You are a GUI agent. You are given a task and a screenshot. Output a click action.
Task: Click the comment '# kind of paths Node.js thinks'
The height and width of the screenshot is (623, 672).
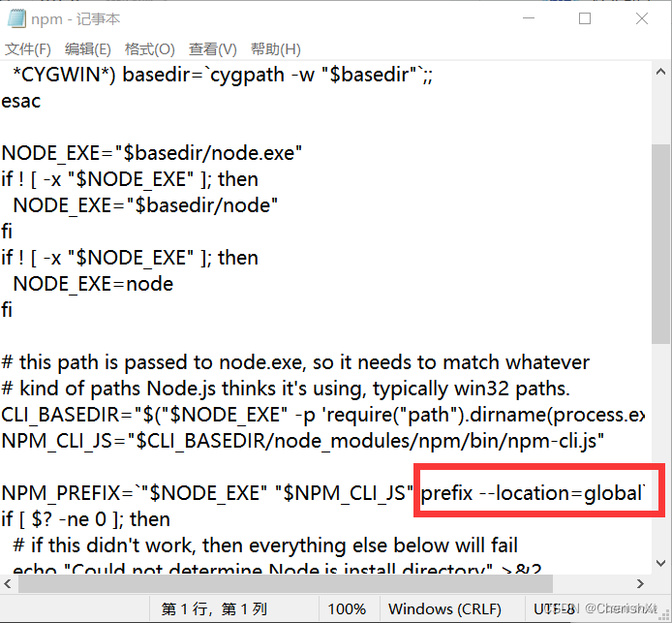click(x=286, y=389)
